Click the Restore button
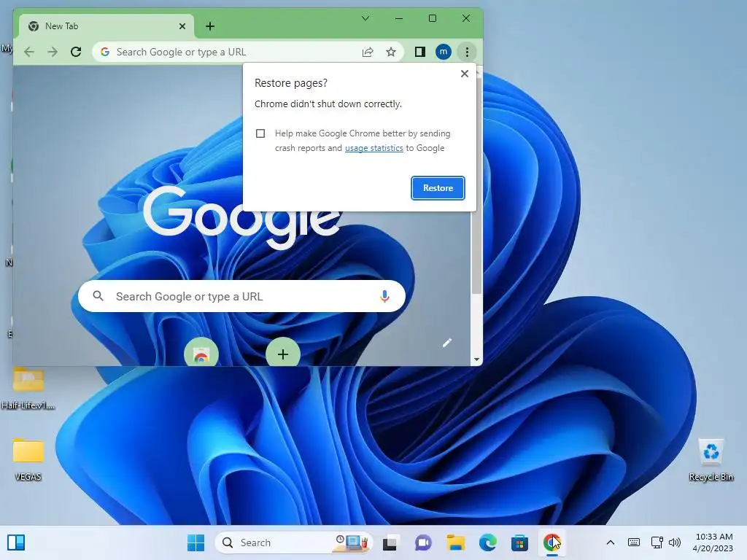747x560 pixels. coord(438,188)
